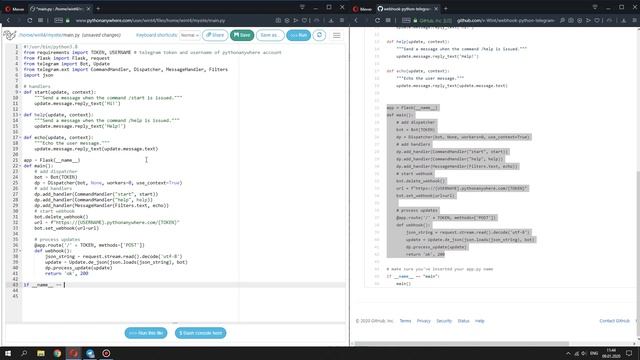Click the PythonAnywhere logo icon
640x360 pixels.
[10, 35]
